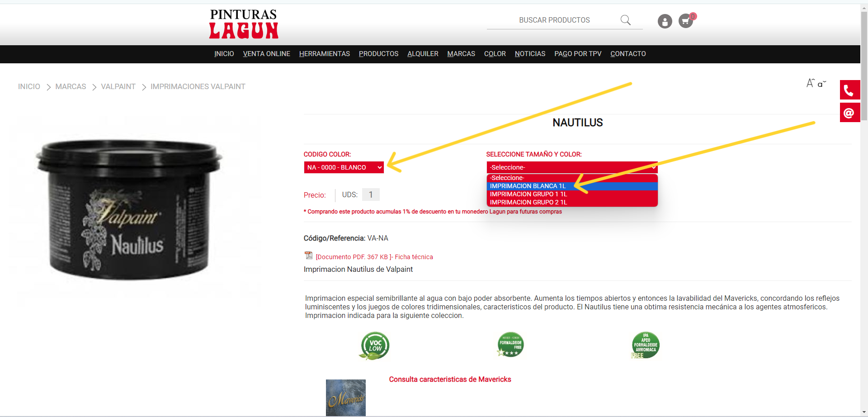Click the text size adjust icon
Image resolution: width=868 pixels, height=417 pixels.
(816, 83)
